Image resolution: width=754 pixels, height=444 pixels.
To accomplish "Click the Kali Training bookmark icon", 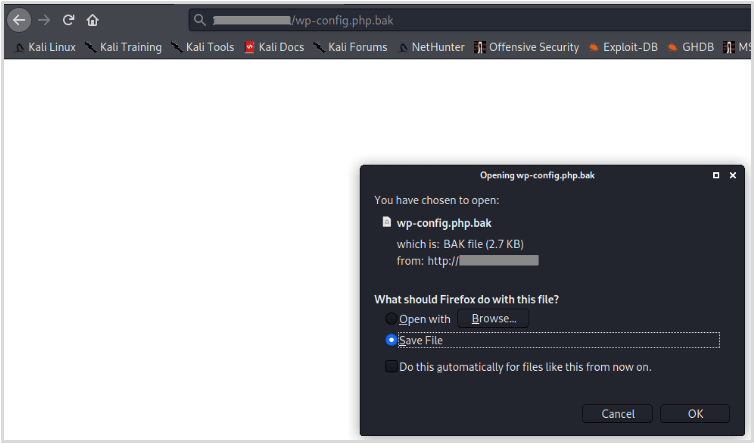I will pos(90,47).
